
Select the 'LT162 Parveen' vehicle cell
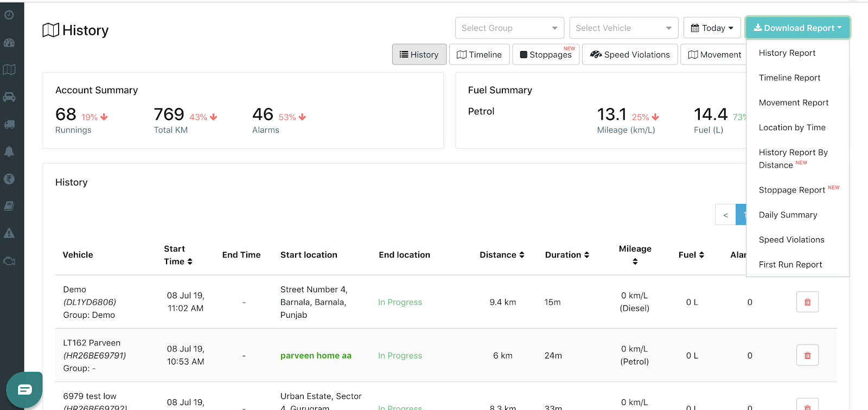point(94,355)
